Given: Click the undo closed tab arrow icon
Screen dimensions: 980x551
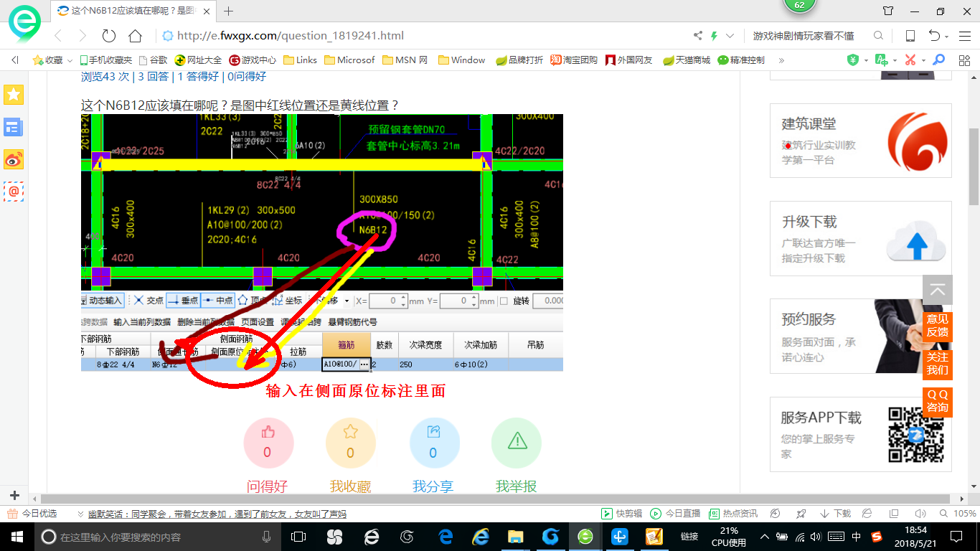Looking at the screenshot, I should tap(935, 36).
